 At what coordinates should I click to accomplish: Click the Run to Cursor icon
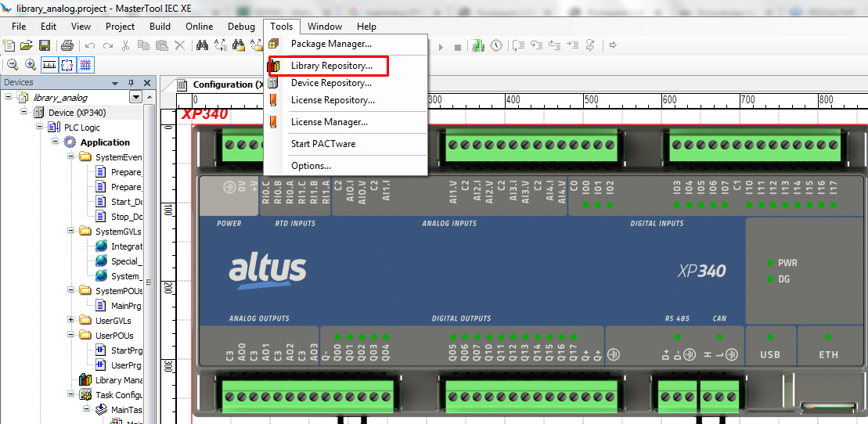(x=572, y=45)
